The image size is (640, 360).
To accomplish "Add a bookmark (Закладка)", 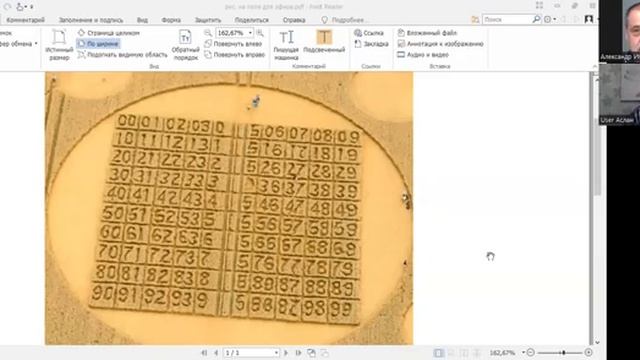I will 371,44.
